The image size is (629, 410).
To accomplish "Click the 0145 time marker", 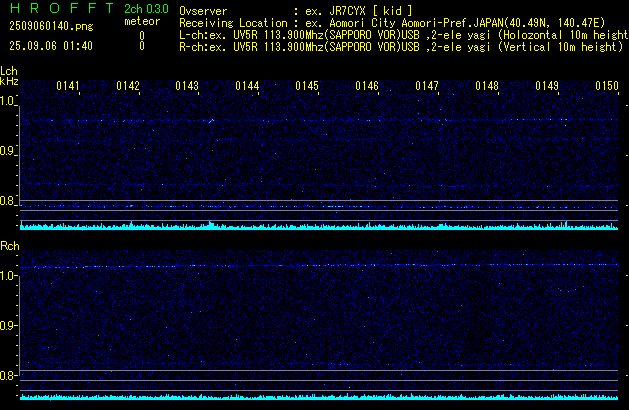I will [307, 86].
